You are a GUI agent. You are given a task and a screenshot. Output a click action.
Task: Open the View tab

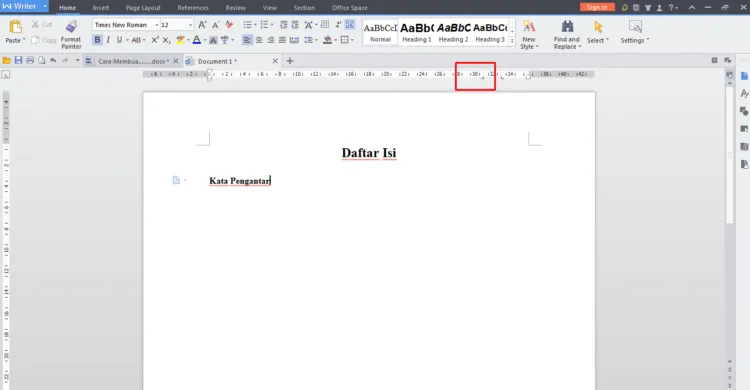tap(270, 8)
